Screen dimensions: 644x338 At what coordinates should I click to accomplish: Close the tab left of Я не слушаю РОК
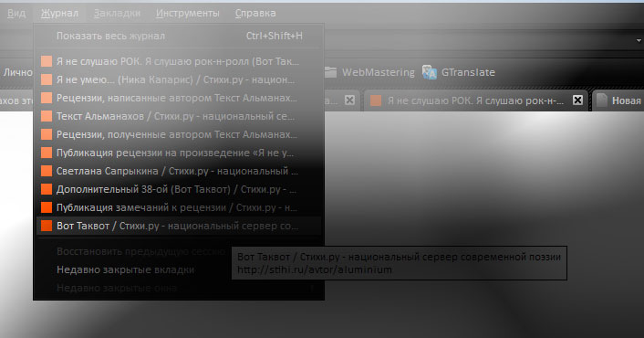pyautogui.click(x=349, y=100)
